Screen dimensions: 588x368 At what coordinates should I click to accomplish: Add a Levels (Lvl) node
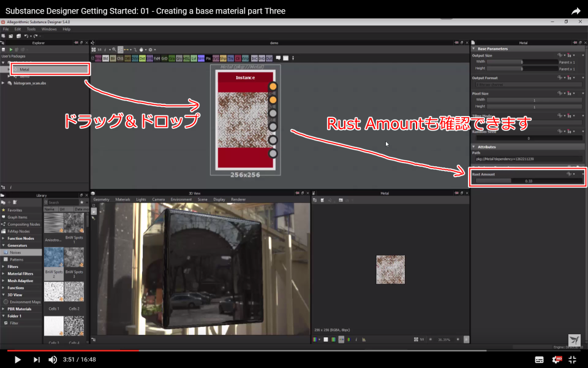click(194, 59)
